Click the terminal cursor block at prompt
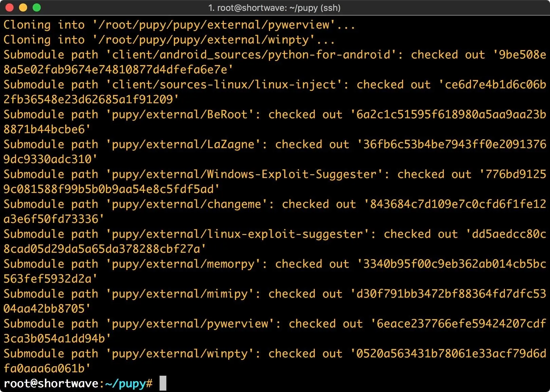 tap(163, 383)
